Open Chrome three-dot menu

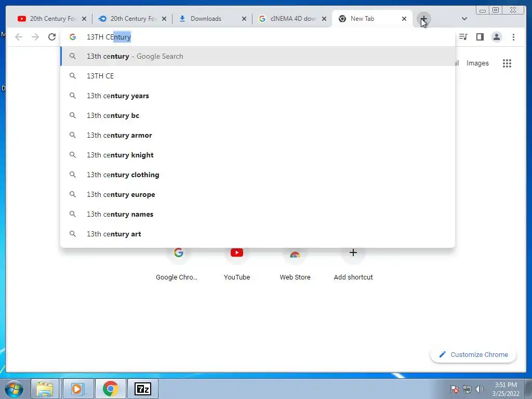pyautogui.click(x=513, y=37)
